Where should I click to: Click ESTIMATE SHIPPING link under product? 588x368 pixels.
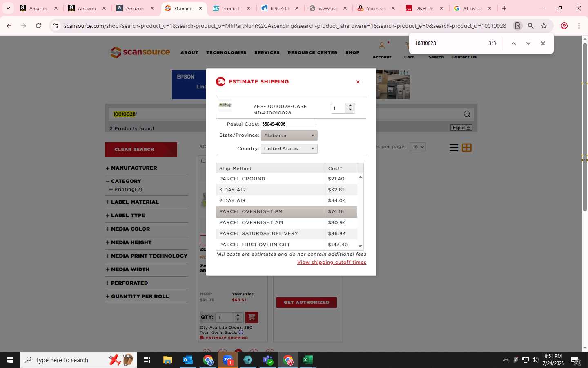click(224, 338)
